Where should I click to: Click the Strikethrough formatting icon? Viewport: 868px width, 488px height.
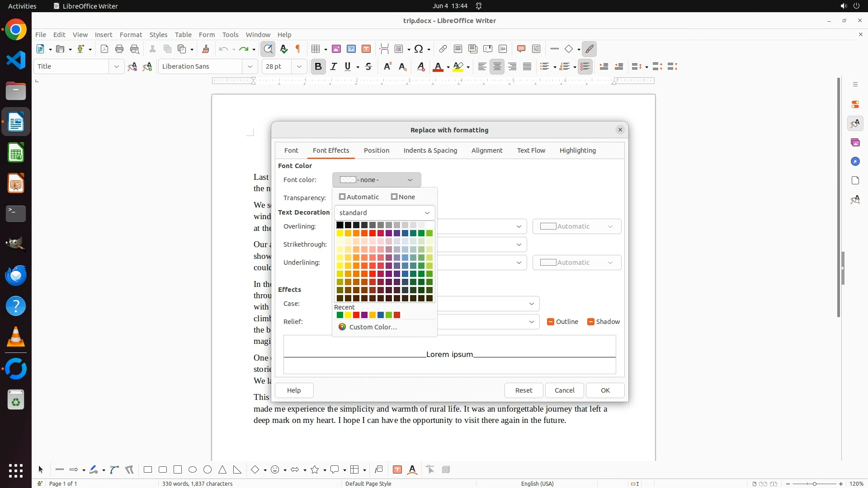tap(368, 66)
